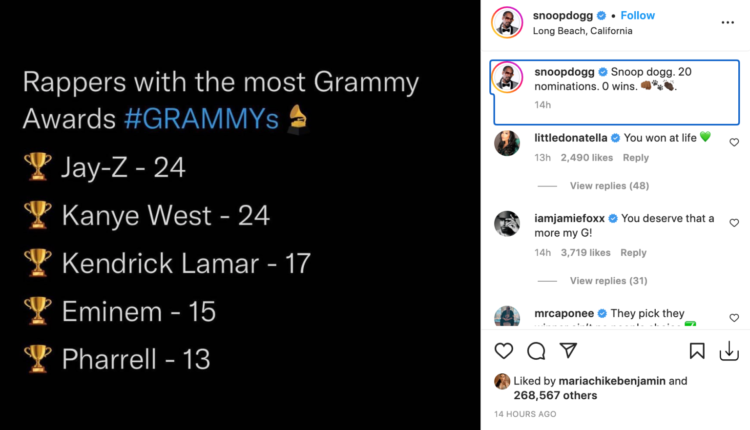Image resolution: width=750 pixels, height=430 pixels.
Task: Open the #GRAMMYs hashtag
Action: coord(202,117)
